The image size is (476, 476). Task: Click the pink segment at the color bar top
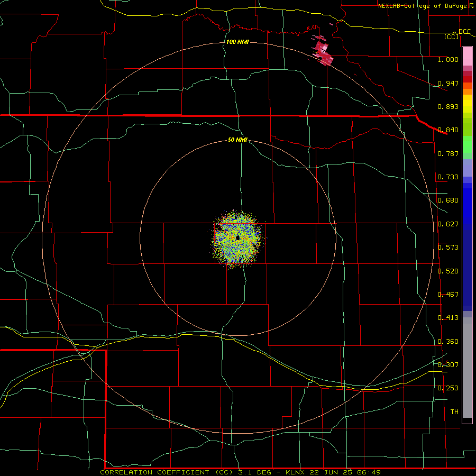tap(467, 57)
